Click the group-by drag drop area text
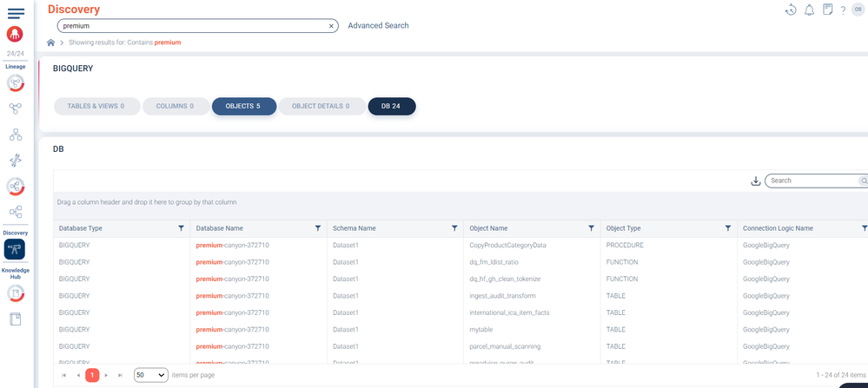 pyautogui.click(x=147, y=202)
